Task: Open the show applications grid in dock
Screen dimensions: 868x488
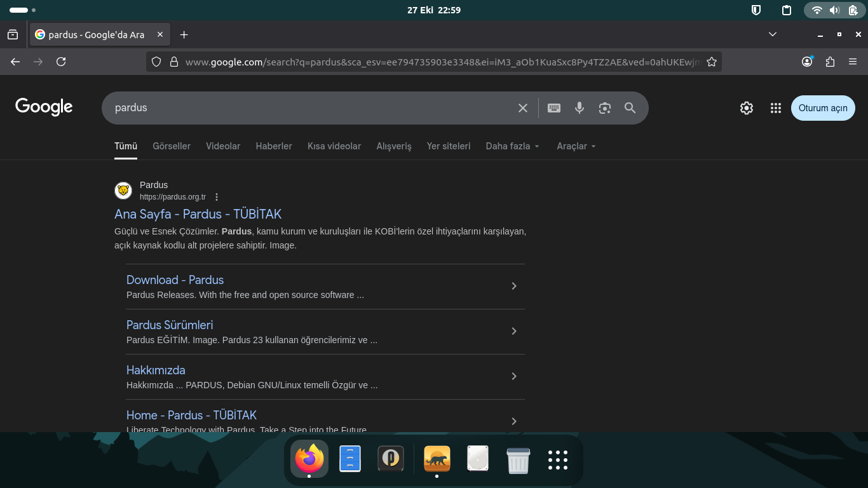Action: pyautogui.click(x=557, y=459)
